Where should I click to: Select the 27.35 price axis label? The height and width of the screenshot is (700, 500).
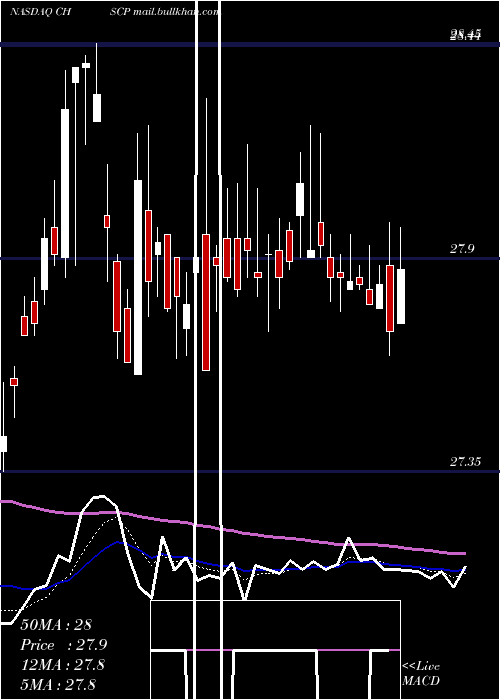(x=465, y=462)
